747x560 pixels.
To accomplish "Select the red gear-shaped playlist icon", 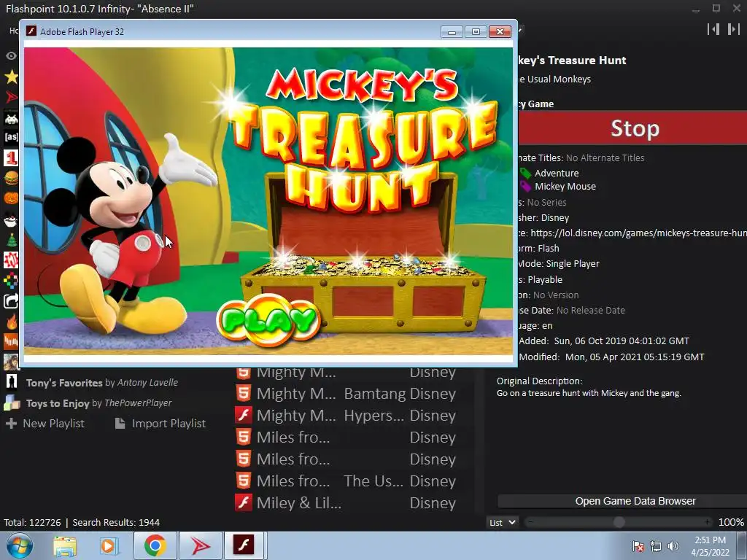I will tap(11, 260).
